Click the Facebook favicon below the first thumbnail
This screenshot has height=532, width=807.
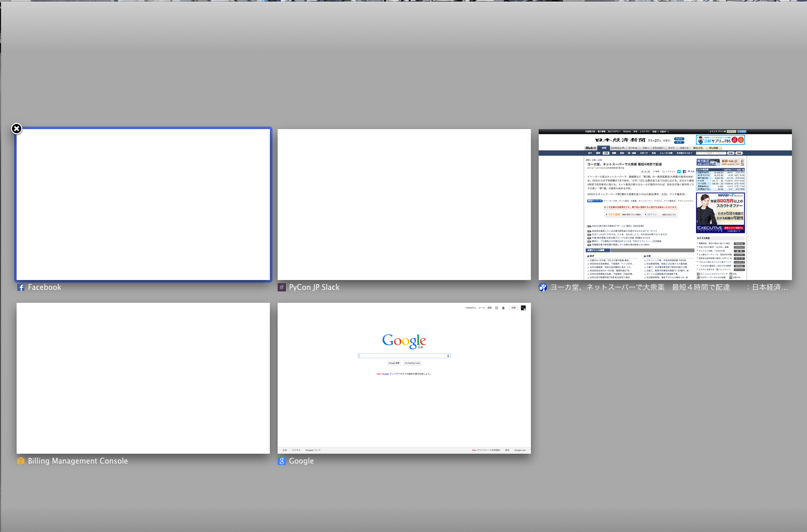(21, 287)
